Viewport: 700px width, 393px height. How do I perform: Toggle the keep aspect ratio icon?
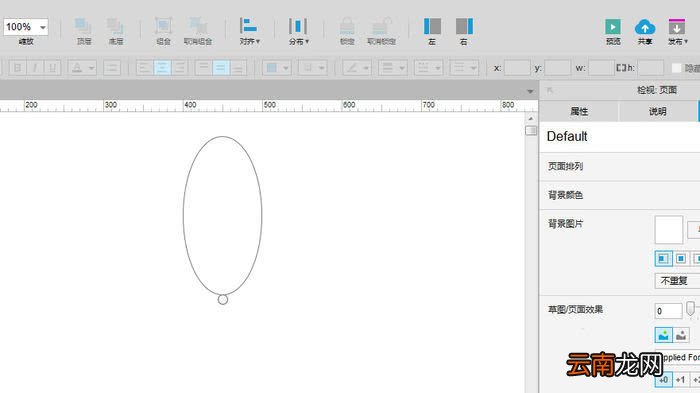[x=621, y=68]
